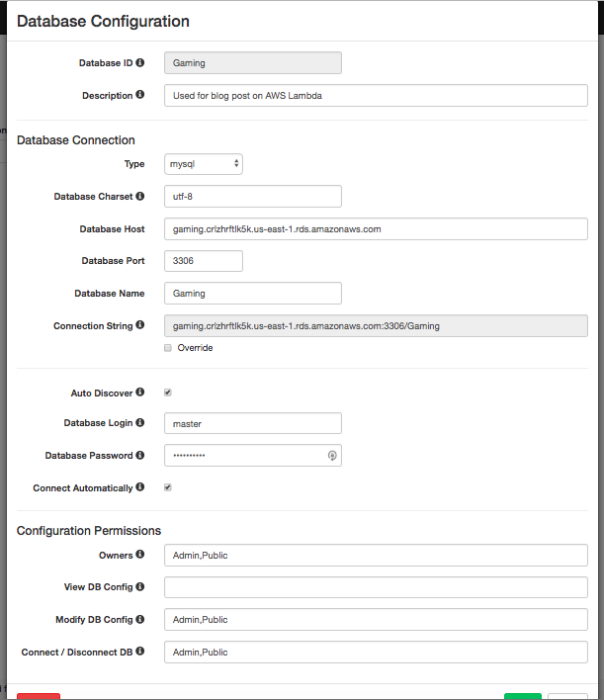Open the database Type dropdown showing mysql

[x=204, y=164]
